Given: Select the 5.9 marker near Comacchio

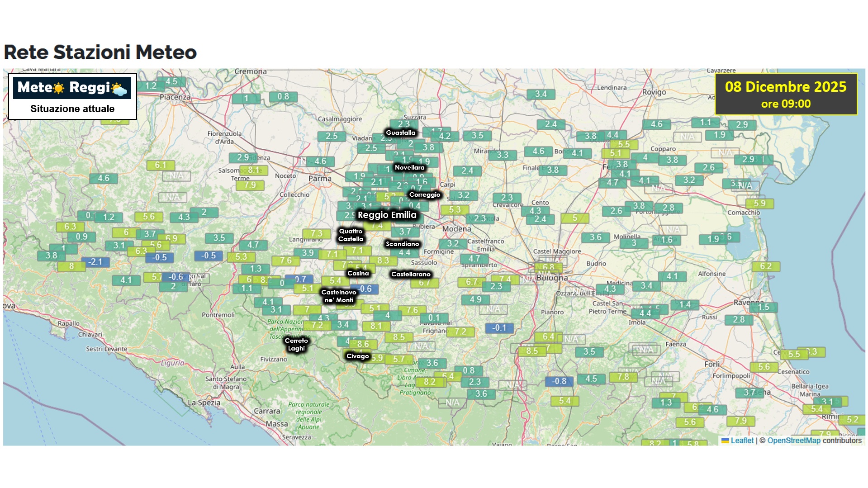Looking at the screenshot, I should [x=759, y=204].
